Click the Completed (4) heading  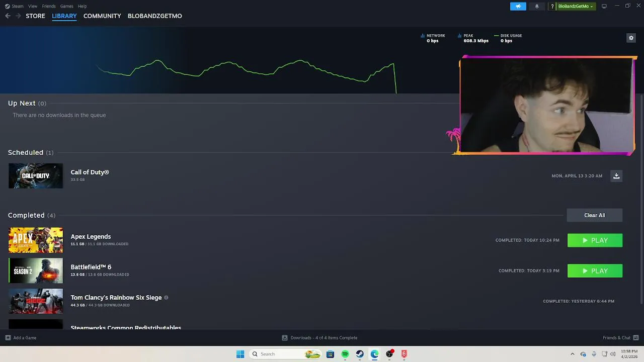tap(32, 215)
